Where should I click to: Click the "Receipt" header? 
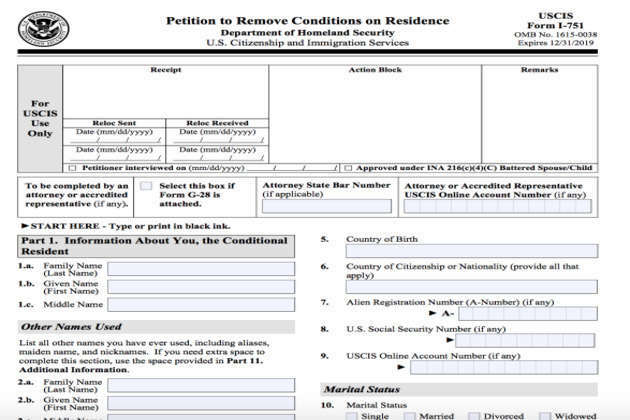click(x=166, y=70)
